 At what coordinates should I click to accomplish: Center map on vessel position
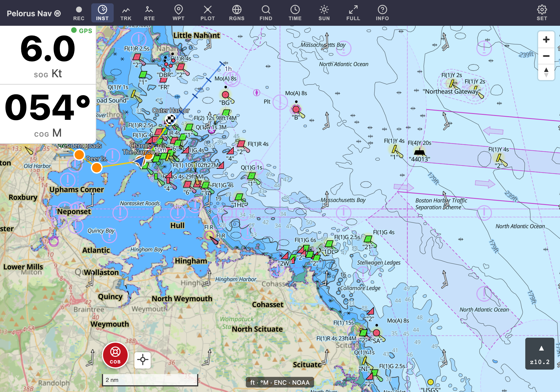pos(143,360)
